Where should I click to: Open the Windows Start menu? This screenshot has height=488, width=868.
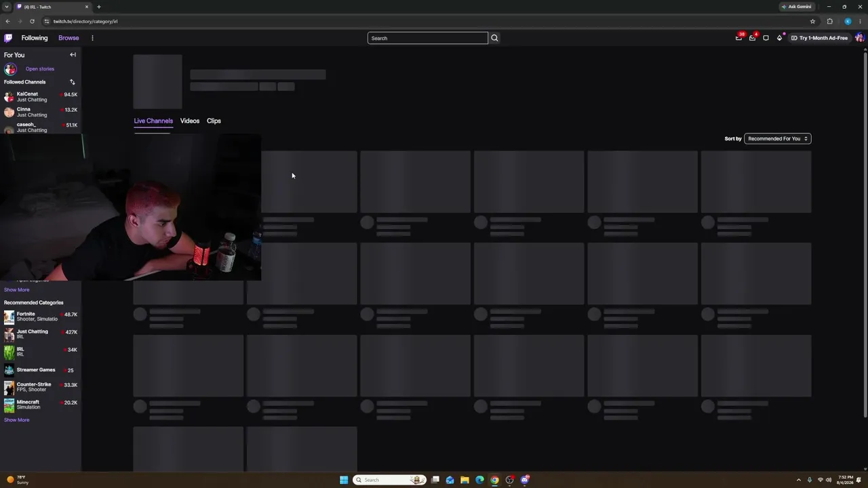tap(344, 480)
